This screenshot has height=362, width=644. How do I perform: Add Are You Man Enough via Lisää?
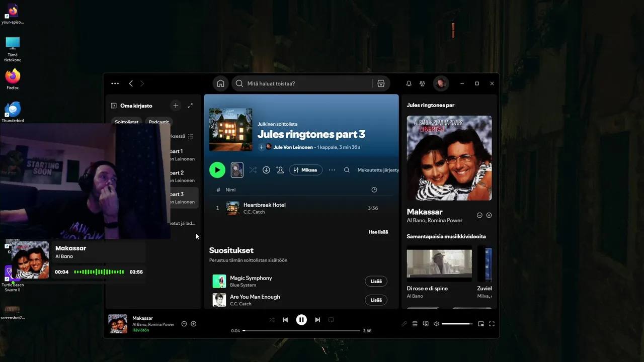376,300
